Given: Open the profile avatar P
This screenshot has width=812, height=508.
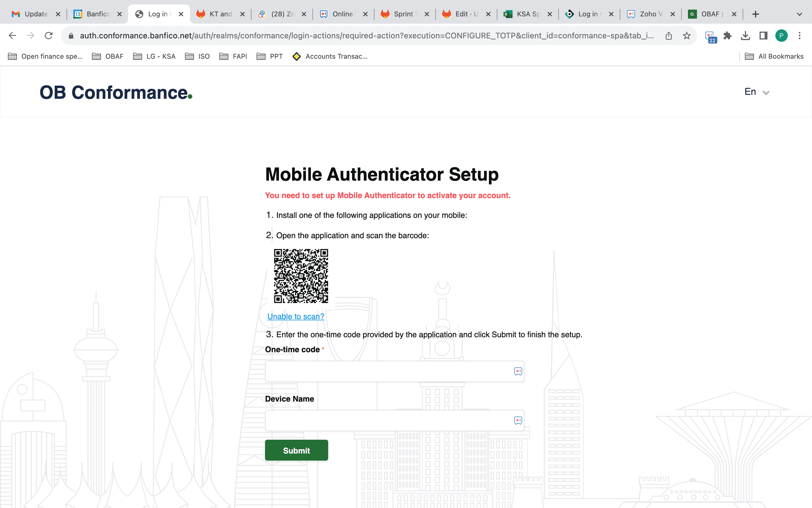Looking at the screenshot, I should point(782,36).
